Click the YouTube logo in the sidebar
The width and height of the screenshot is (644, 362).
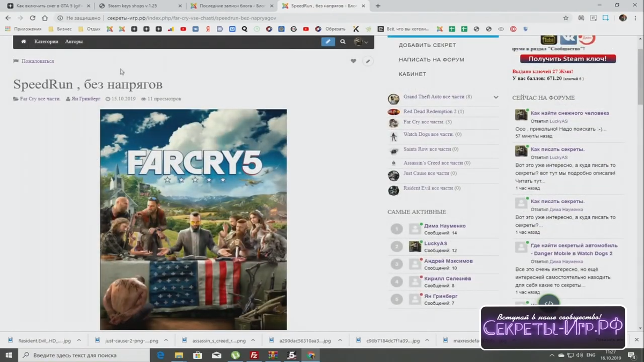tap(548, 40)
